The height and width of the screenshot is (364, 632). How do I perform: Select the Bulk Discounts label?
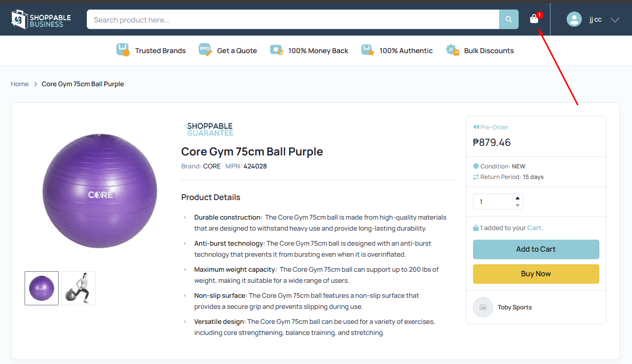489,51
